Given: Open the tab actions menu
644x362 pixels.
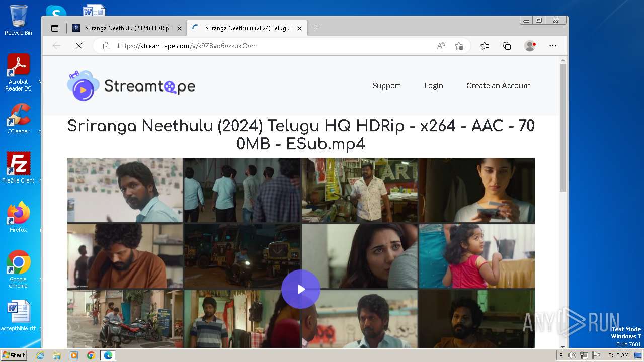Looking at the screenshot, I should pyautogui.click(x=55, y=28).
